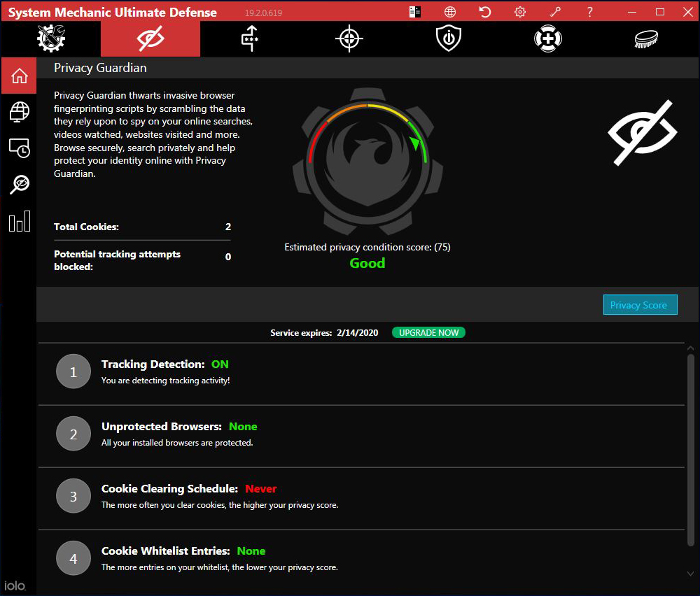This screenshot has width=700, height=596.
Task: Maximize the System Mechanic window
Action: (x=660, y=12)
